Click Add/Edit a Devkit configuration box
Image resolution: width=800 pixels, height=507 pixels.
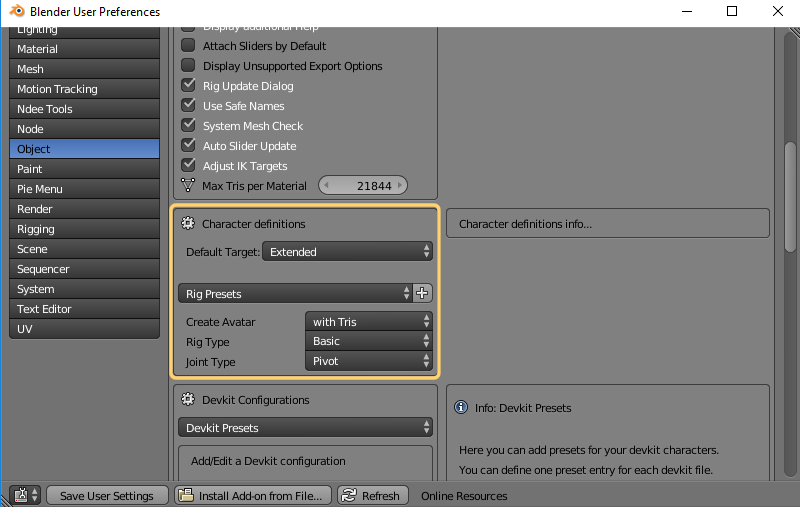click(x=305, y=462)
